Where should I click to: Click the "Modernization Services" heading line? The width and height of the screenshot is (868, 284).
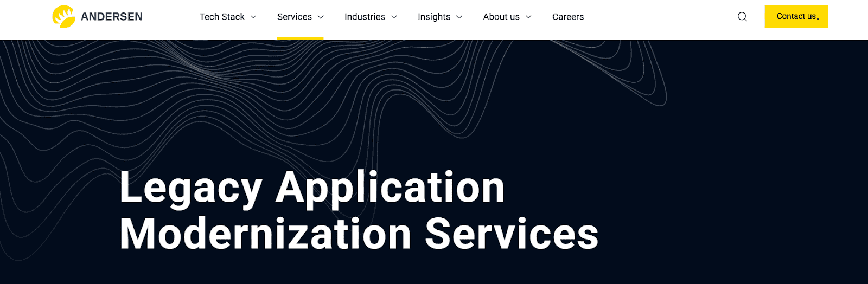tap(359, 234)
